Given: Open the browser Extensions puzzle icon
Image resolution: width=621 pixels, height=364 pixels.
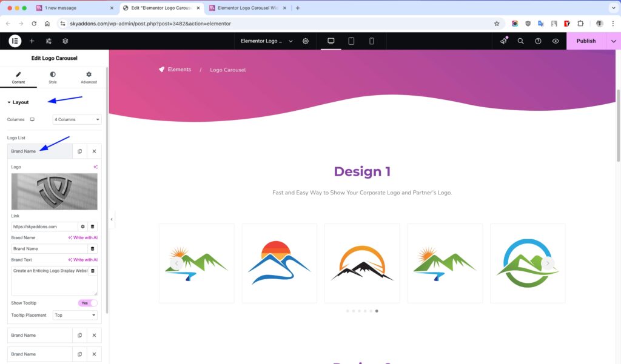Looking at the screenshot, I should [x=580, y=24].
